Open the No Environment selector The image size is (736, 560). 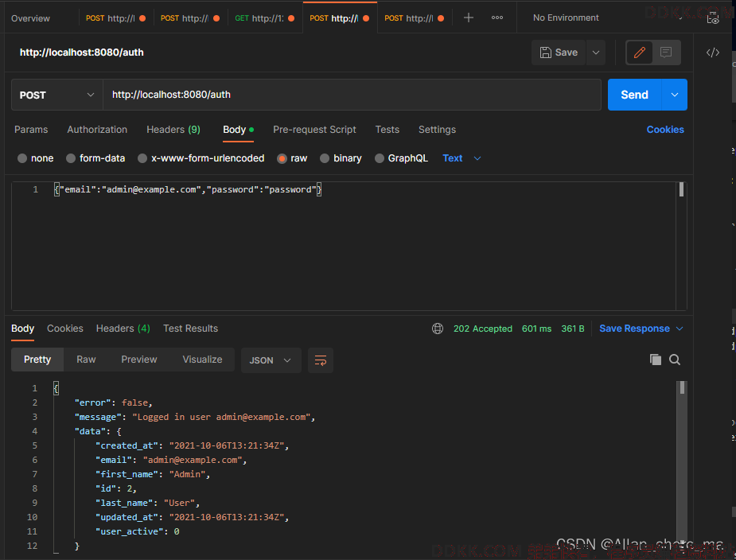[x=606, y=17]
